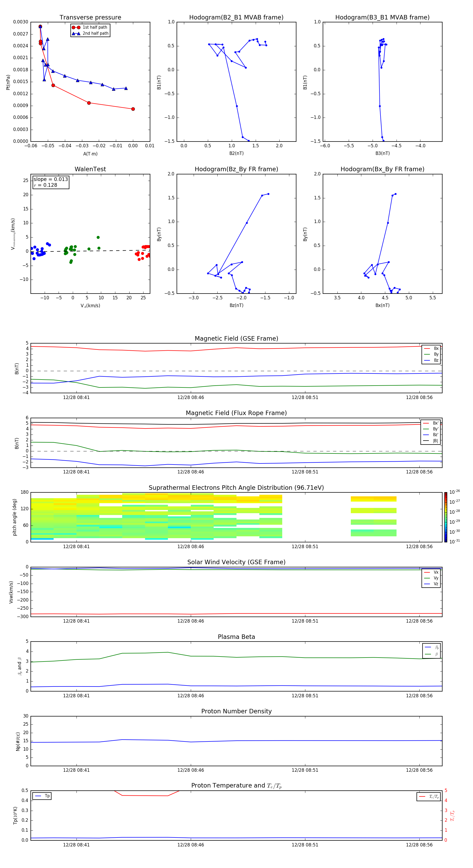Screen dimensions: 473x868
Task: Click Bx' in the Flux Rope legend
Action: click(431, 423)
